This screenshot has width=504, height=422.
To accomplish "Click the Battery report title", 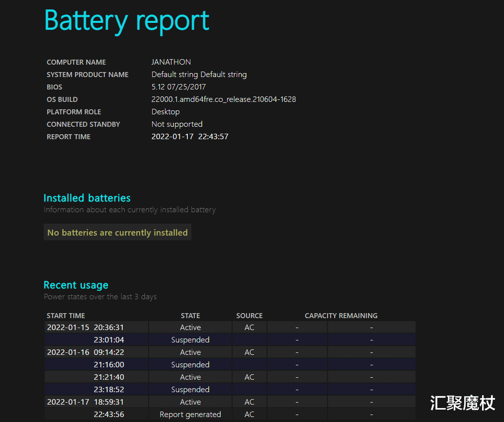I will [127, 21].
